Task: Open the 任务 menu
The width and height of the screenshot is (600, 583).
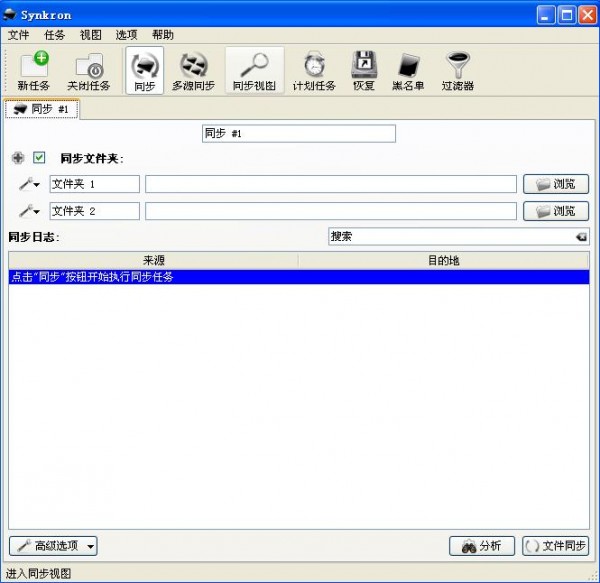Action: click(54, 35)
